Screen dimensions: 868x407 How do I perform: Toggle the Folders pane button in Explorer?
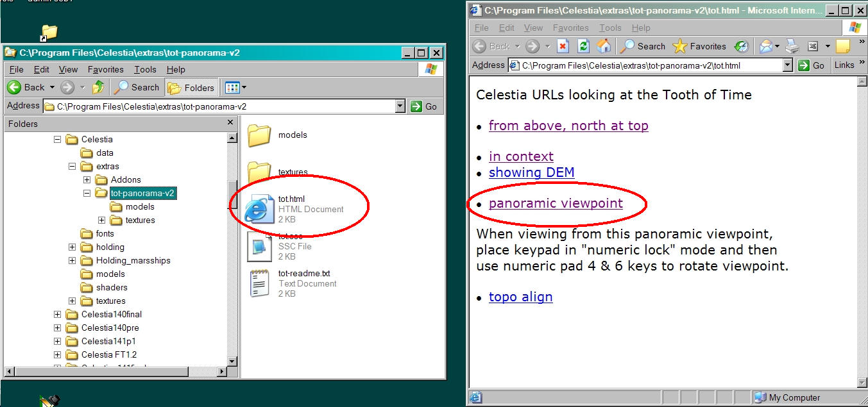(191, 87)
